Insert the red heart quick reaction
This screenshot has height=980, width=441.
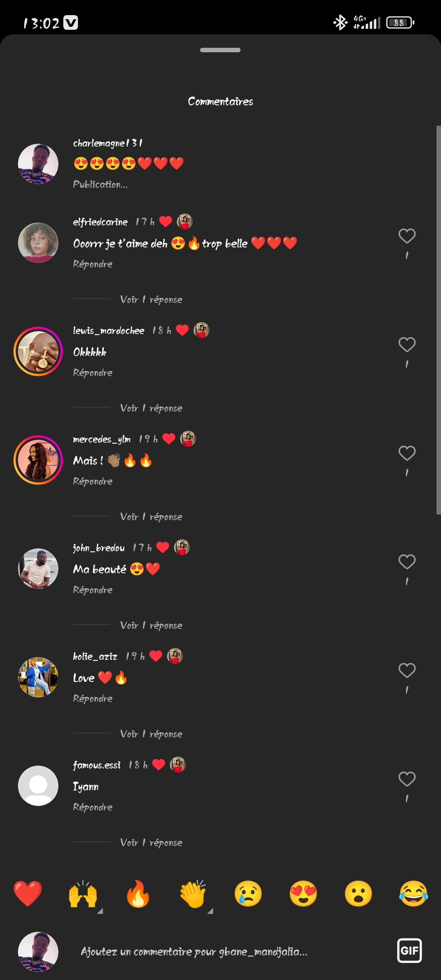tap(28, 893)
